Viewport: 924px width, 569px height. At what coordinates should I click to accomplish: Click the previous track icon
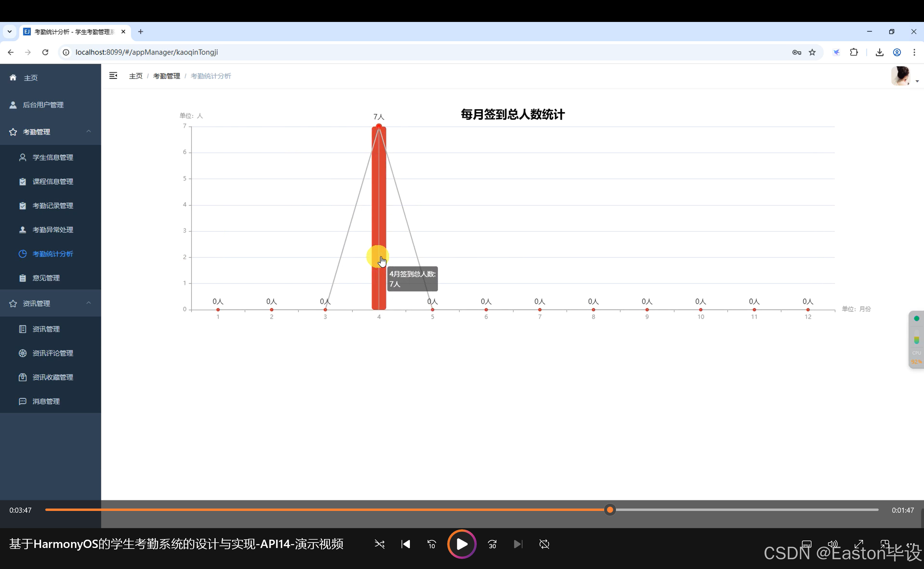406,544
